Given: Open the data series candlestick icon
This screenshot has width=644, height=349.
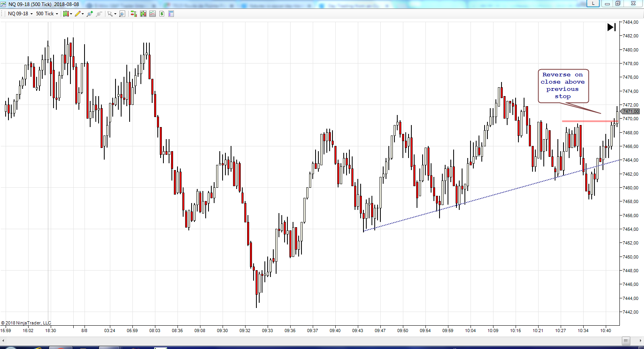Looking at the screenshot, I should coord(143,14).
